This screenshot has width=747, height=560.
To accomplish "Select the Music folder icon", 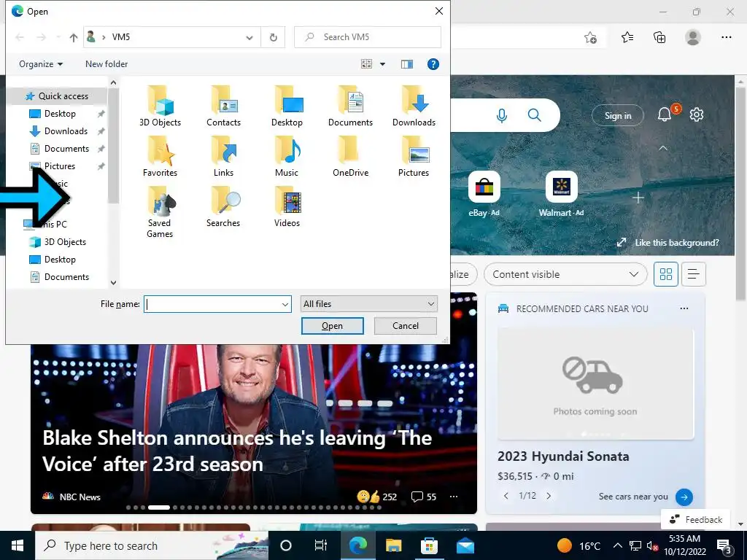I will 287,150.
